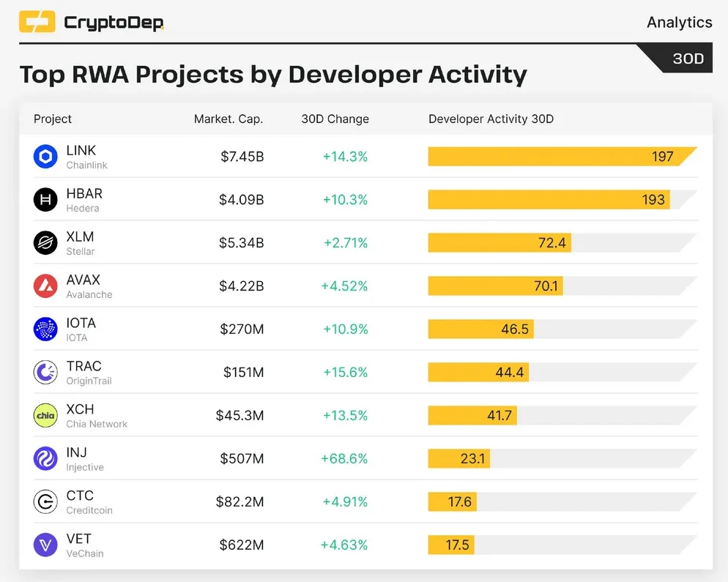Click the Project column header
Viewport: 728px width, 582px height.
pos(53,119)
